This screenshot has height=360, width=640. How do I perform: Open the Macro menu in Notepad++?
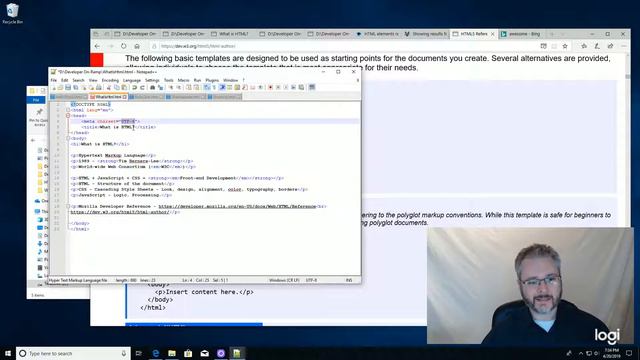coord(183,80)
